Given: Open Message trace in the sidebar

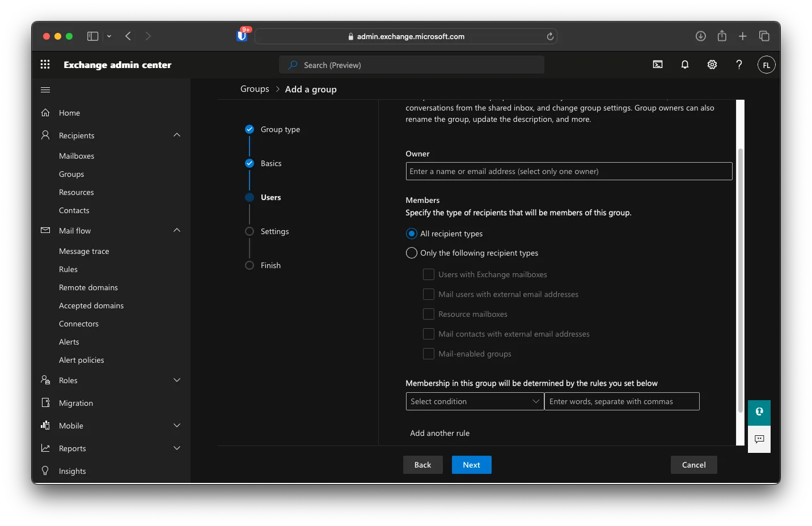Looking at the screenshot, I should tap(84, 251).
